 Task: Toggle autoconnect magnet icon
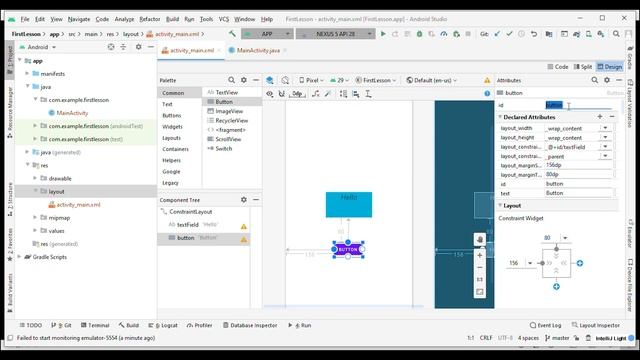click(282, 94)
